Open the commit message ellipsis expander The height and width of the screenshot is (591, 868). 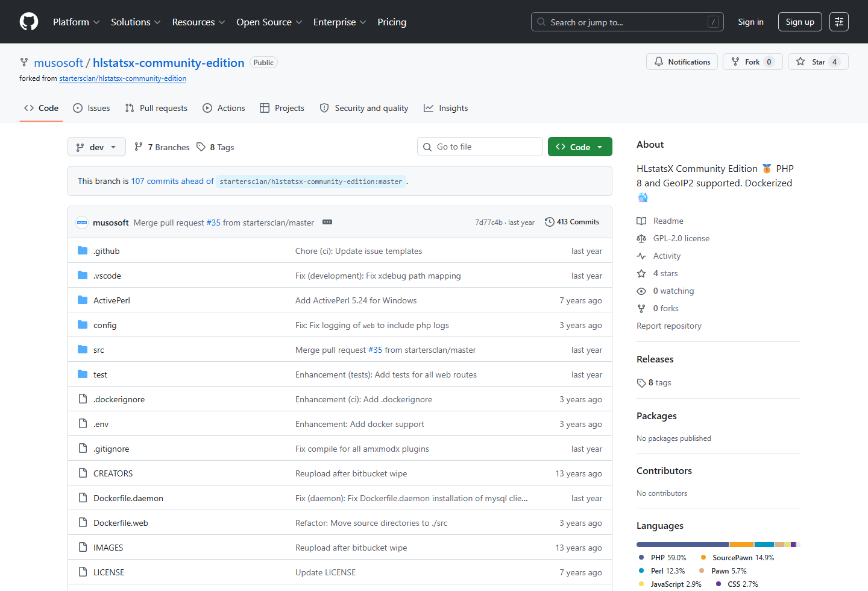327,222
